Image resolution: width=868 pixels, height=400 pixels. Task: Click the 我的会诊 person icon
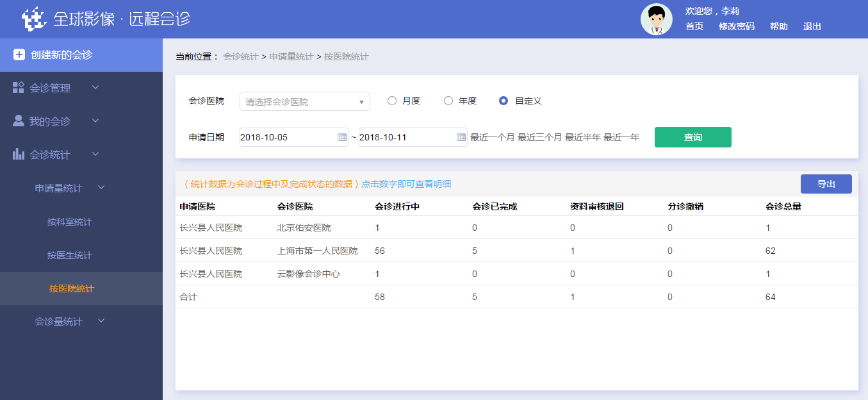click(x=19, y=121)
